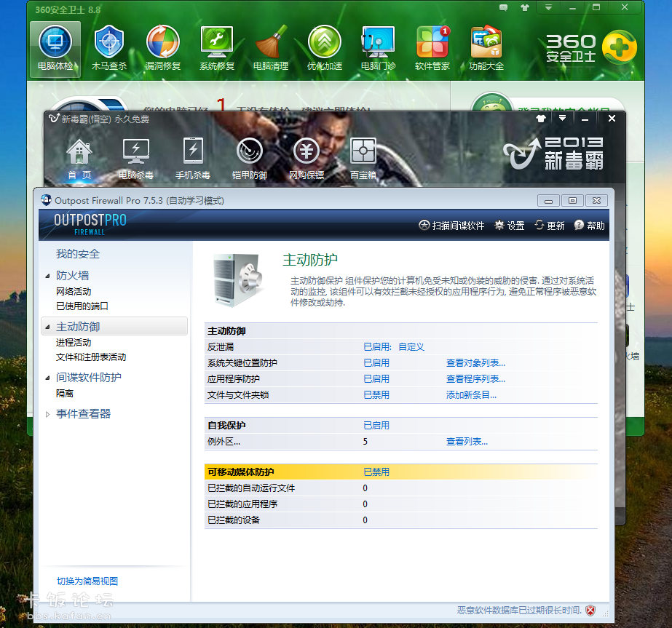
Task: Open the 360 main menu dropdown arrow
Action: coord(548,7)
